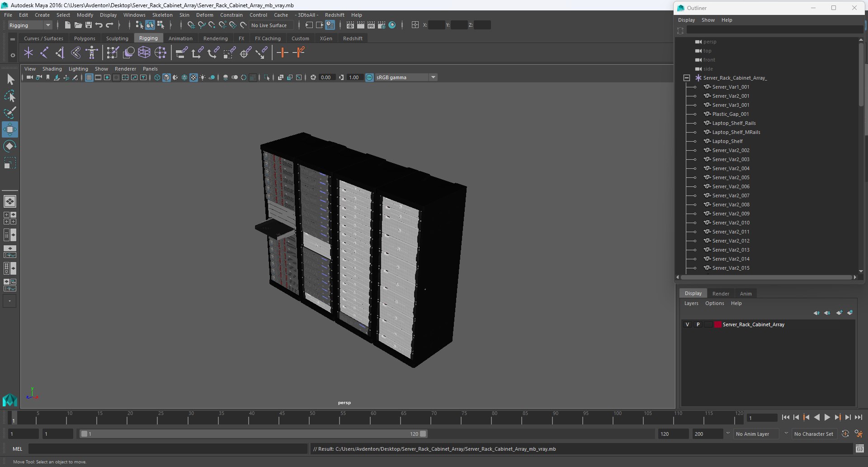Save the current scene
The height and width of the screenshot is (467, 868).
pyautogui.click(x=89, y=25)
